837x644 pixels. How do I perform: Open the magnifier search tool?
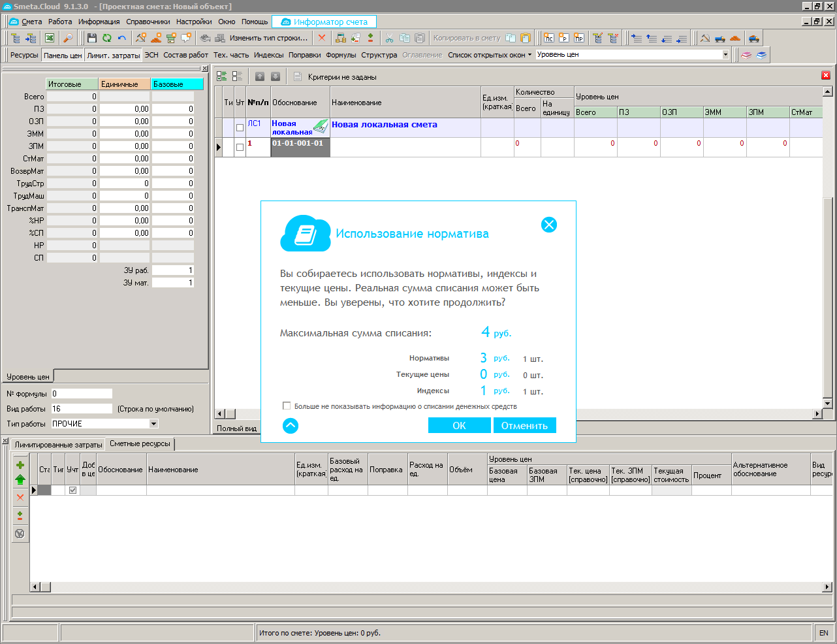pyautogui.click(x=68, y=38)
